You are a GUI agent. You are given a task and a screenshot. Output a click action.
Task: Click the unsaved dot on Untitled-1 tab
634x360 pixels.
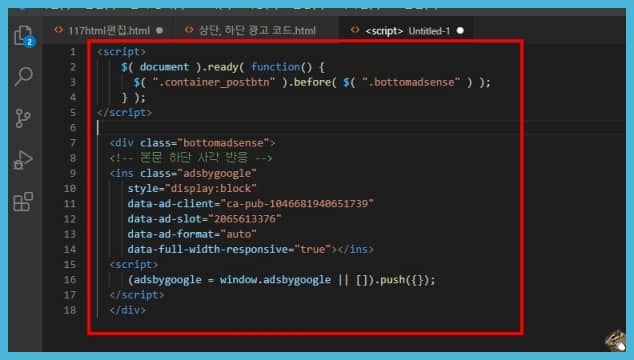click(x=460, y=31)
